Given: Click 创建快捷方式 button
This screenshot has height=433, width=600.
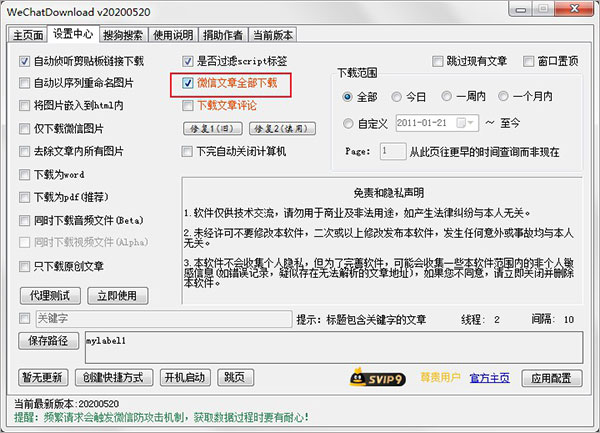Looking at the screenshot, I should pos(114,378).
